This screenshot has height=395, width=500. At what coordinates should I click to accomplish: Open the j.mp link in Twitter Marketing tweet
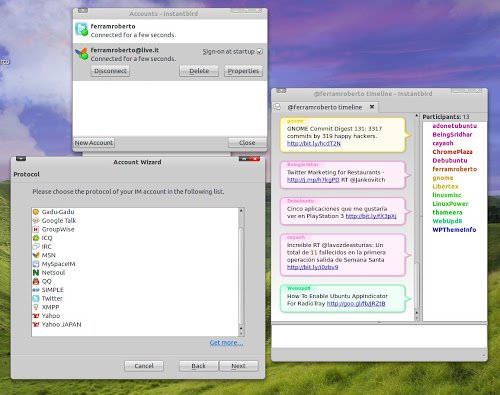point(313,180)
